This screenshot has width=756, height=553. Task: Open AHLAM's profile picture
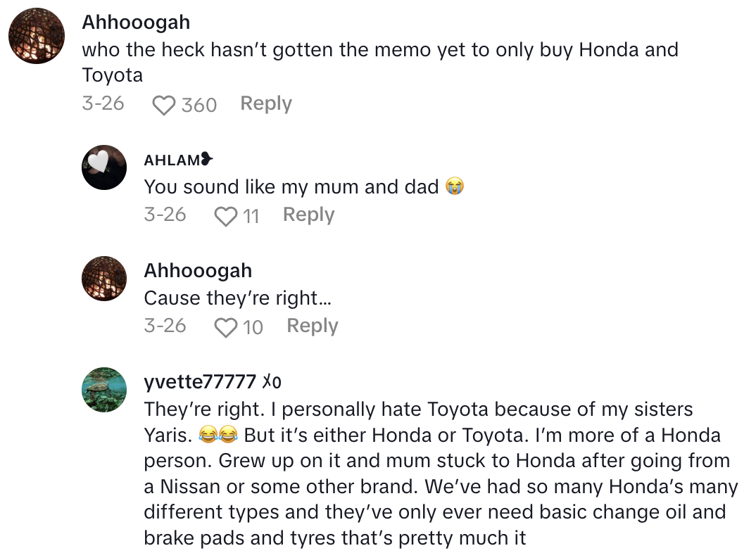104,167
